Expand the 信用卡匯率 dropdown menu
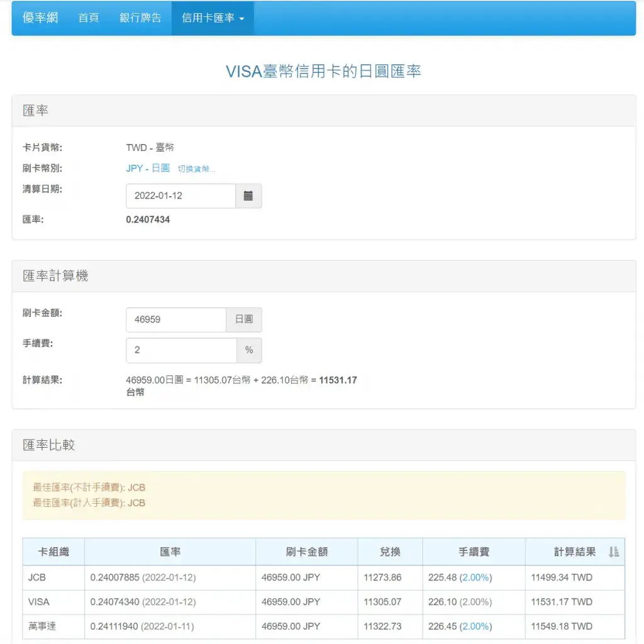 coord(213,18)
